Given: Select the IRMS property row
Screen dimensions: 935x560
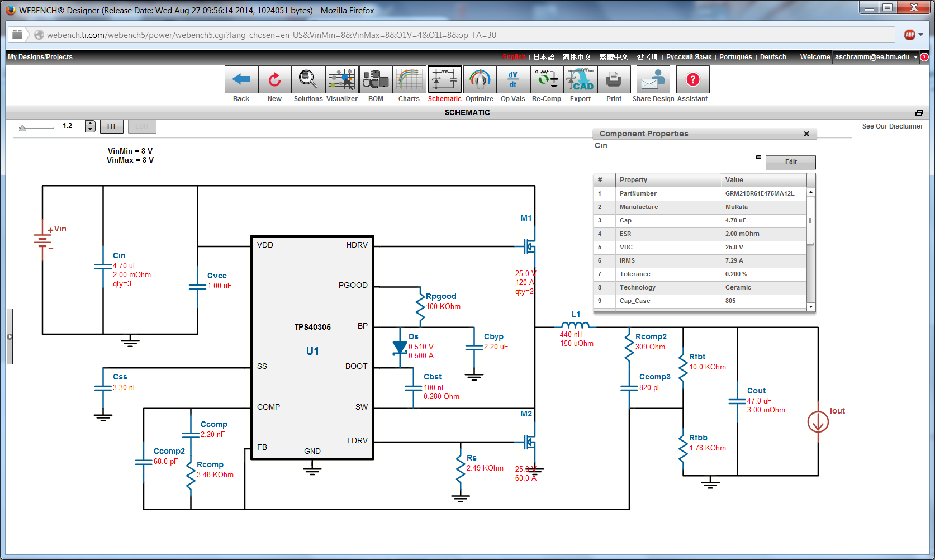Looking at the screenshot, I should point(700,260).
